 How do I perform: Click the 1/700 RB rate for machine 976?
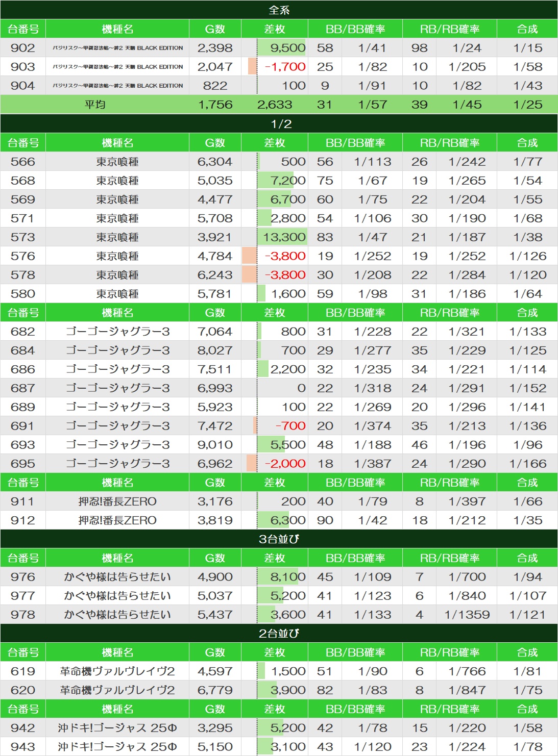[x=467, y=577]
